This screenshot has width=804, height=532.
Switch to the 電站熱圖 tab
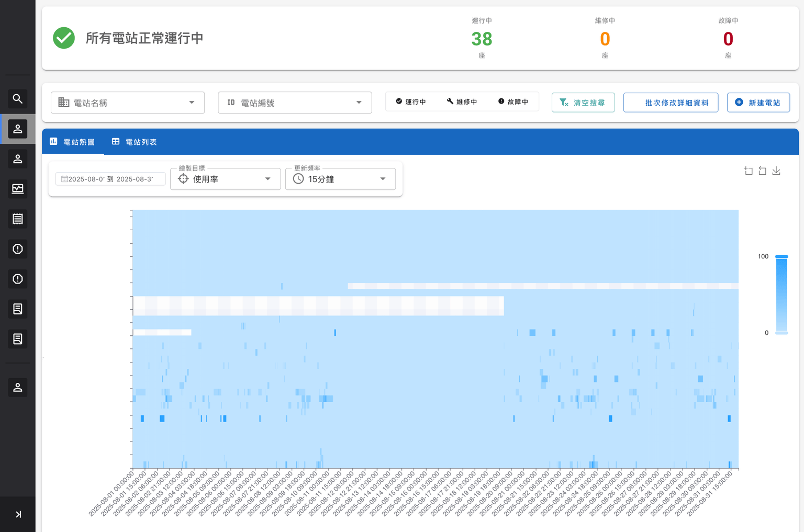point(73,142)
